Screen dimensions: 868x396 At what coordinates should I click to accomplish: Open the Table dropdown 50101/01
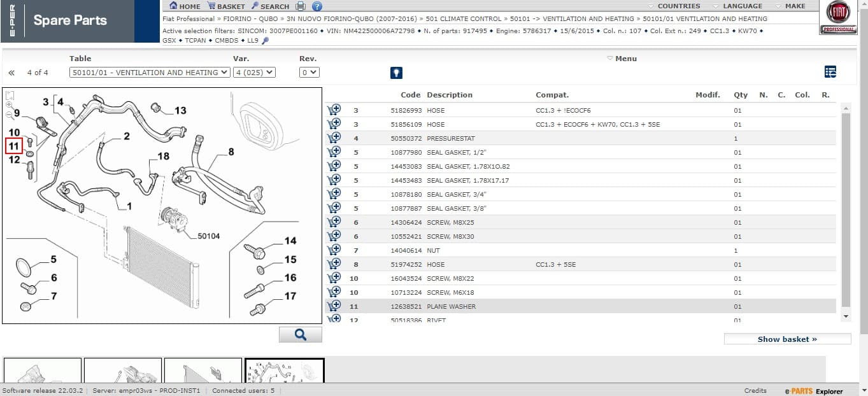150,73
